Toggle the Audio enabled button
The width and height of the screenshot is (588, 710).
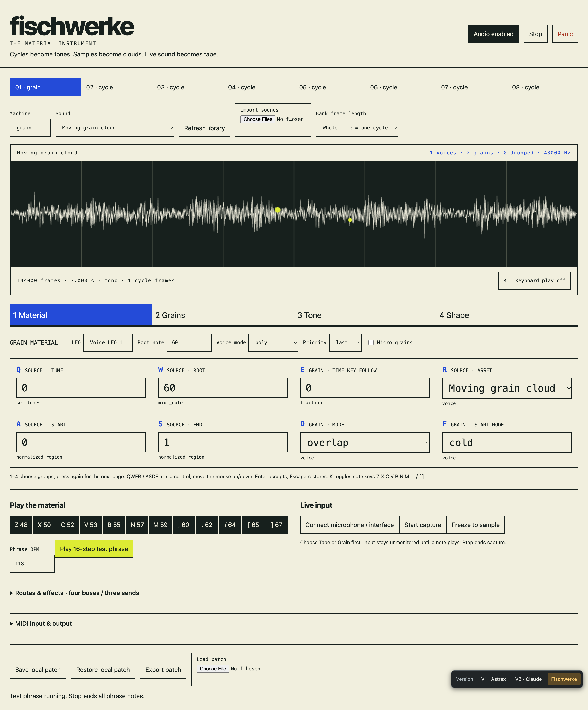[493, 34]
